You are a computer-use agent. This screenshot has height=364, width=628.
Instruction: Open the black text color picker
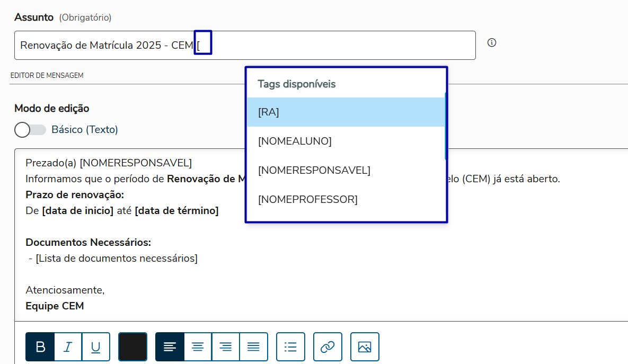pos(132,347)
